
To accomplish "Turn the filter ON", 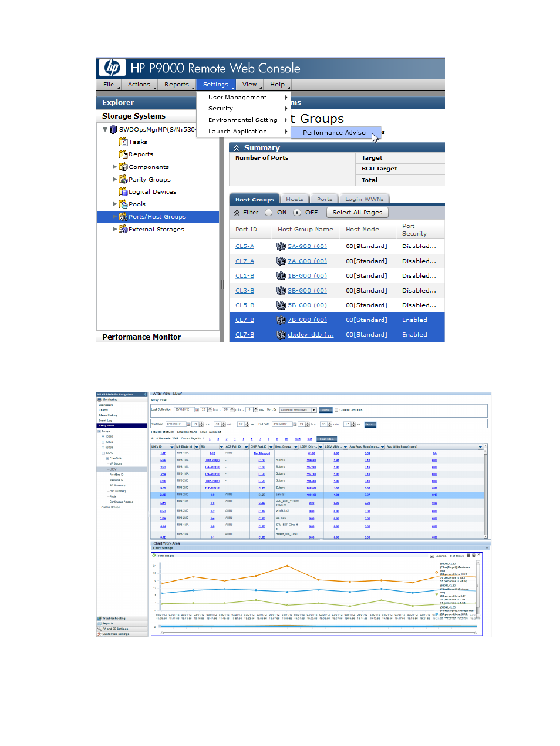I will (x=268, y=213).
